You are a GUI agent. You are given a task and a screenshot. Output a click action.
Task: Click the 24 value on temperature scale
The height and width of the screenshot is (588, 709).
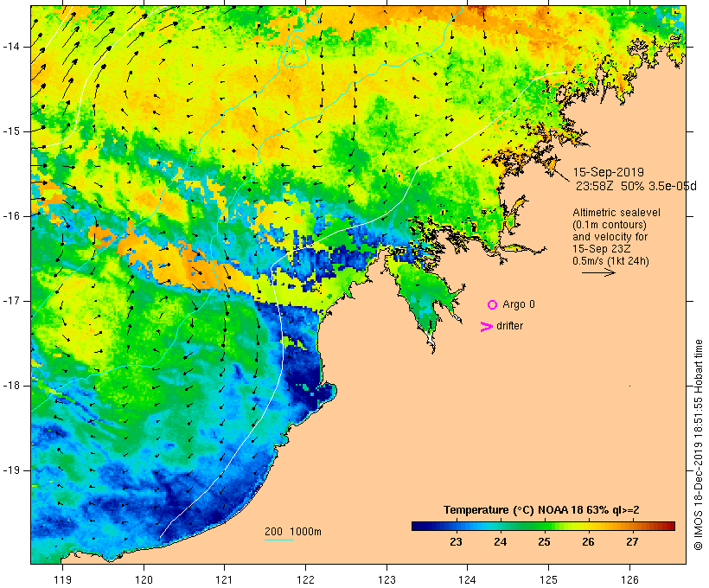pyautogui.click(x=500, y=542)
